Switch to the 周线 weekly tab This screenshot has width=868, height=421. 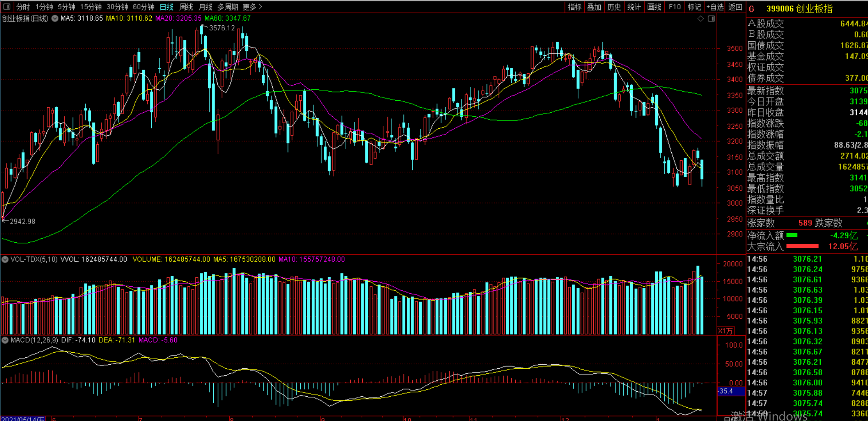[186, 7]
